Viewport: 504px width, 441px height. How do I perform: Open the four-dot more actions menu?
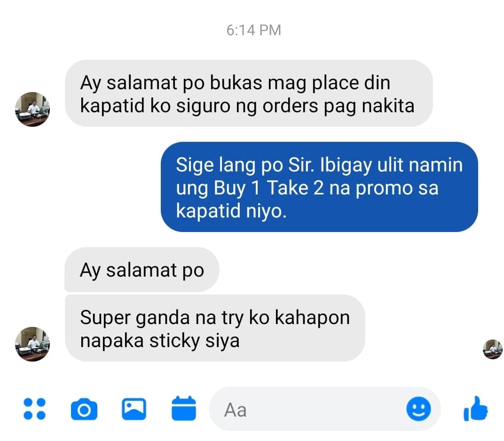coord(34,409)
